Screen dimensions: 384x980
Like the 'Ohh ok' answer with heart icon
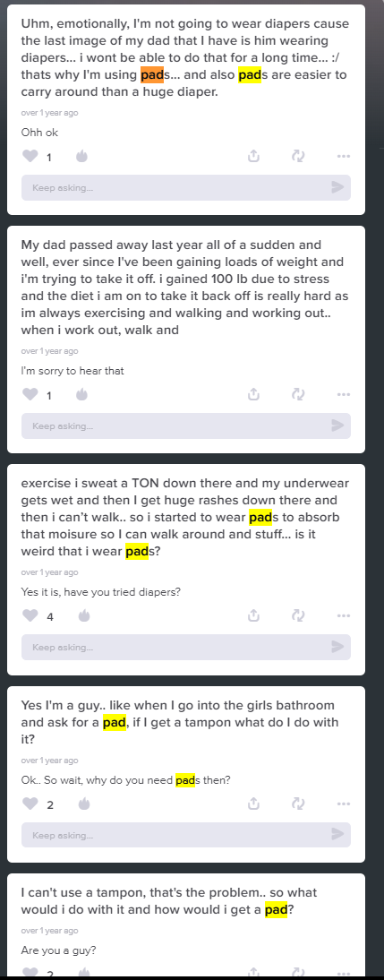coord(30,156)
